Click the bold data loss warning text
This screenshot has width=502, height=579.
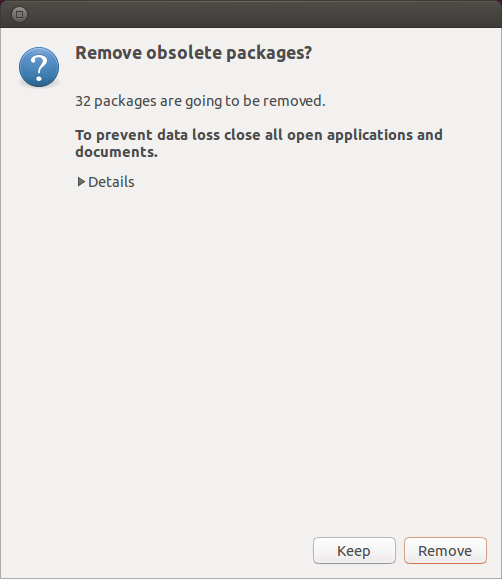259,143
